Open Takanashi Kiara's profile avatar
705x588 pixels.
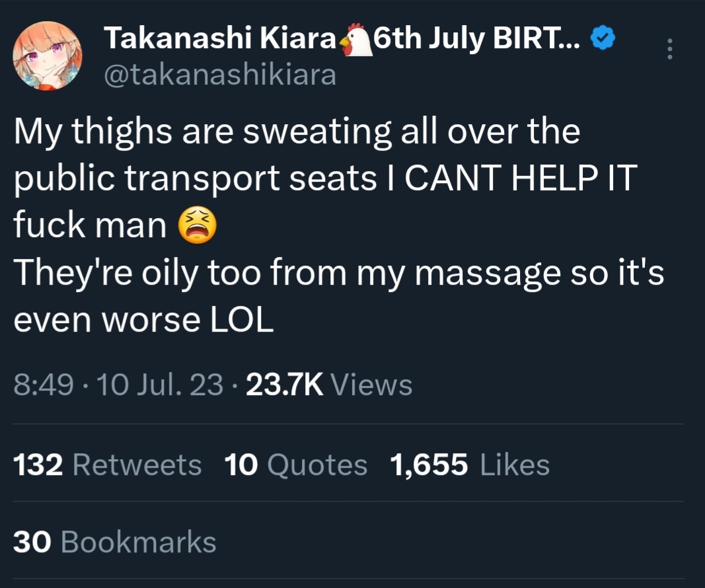[x=48, y=55]
